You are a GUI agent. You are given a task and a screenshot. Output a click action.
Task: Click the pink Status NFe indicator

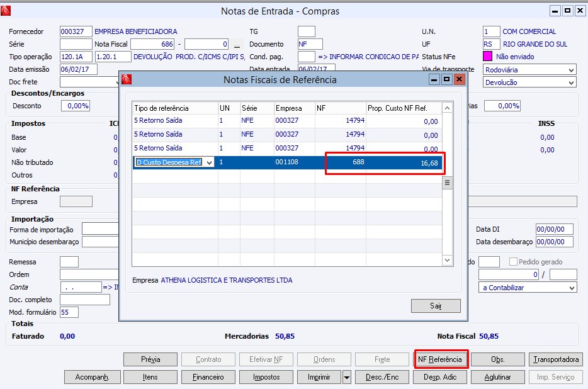pos(487,57)
